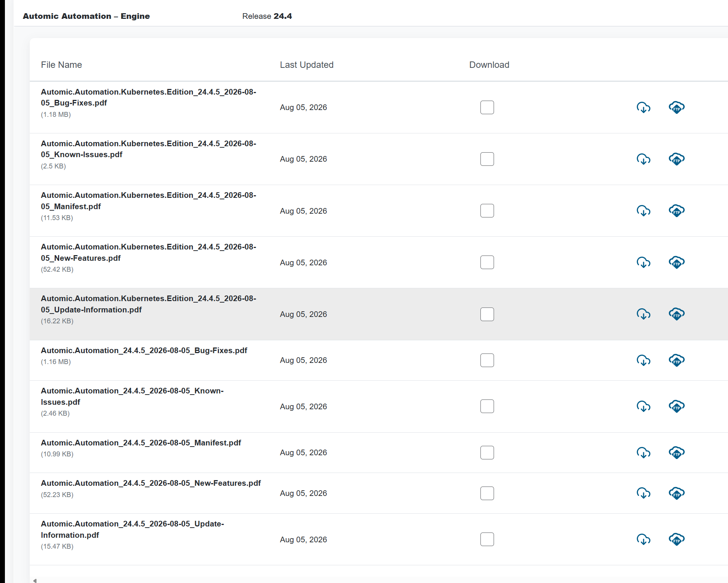Screen dimensions: 728x583
Task: Open Kubernetes Edition Update-Information.pdf file name
Action: point(148,304)
